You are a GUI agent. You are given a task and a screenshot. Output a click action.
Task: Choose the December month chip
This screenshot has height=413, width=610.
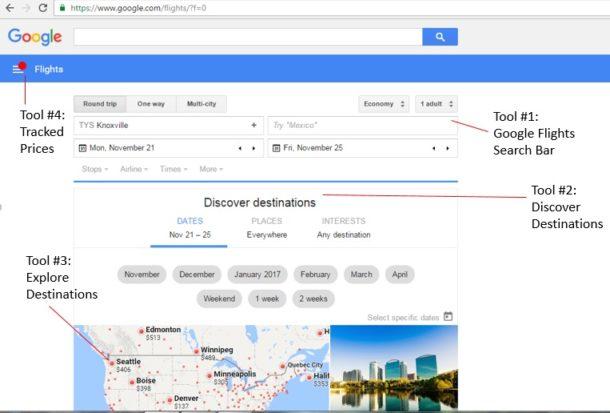pos(197,274)
